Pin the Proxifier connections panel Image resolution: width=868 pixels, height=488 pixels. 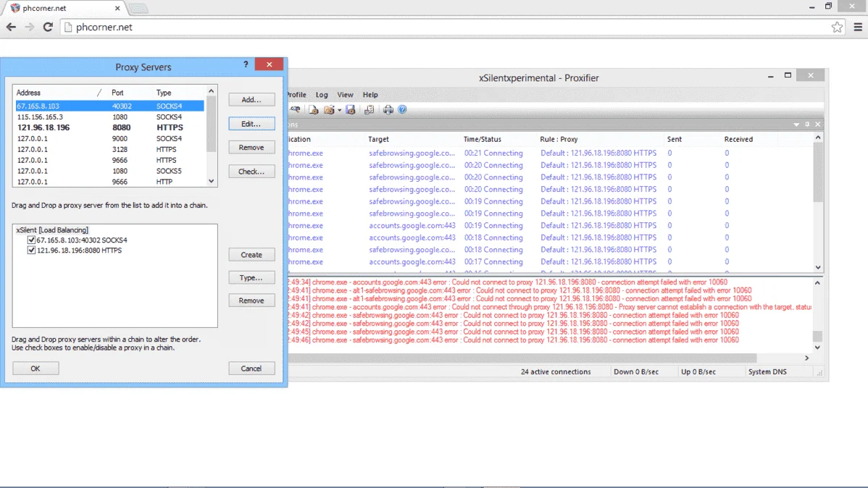(x=807, y=125)
